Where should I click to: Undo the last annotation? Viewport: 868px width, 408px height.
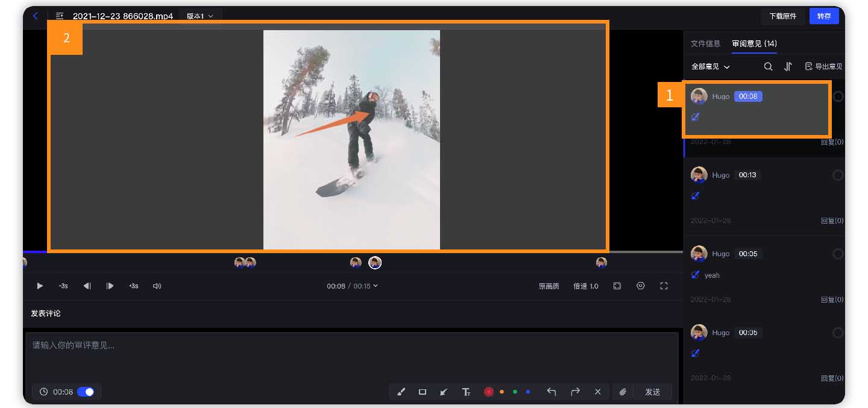click(x=551, y=392)
